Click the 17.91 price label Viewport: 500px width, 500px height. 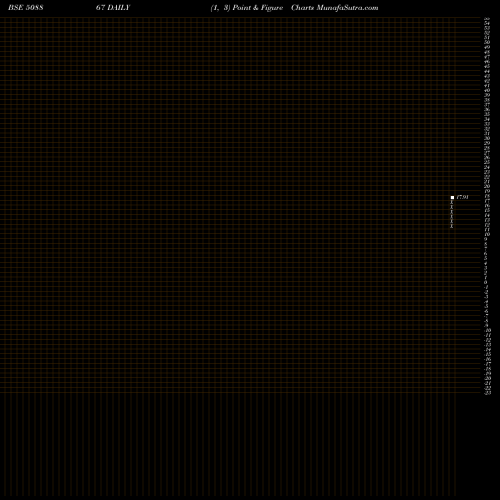[463, 197]
